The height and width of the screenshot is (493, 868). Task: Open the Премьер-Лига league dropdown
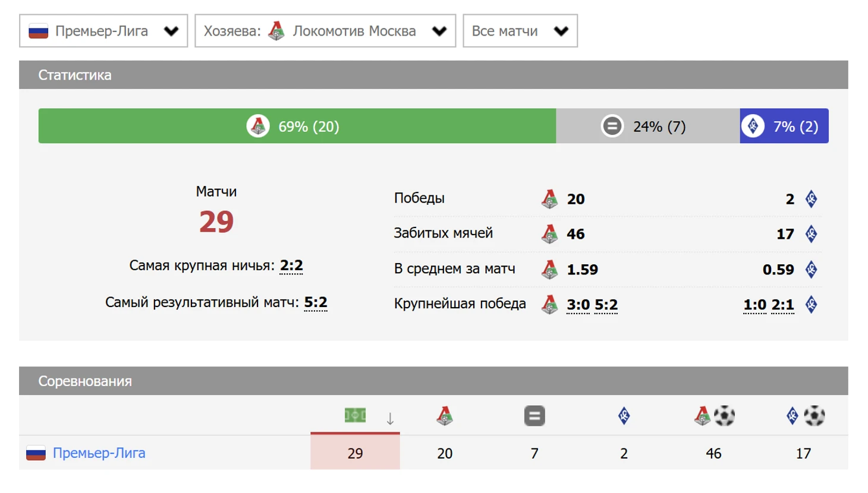pos(103,31)
